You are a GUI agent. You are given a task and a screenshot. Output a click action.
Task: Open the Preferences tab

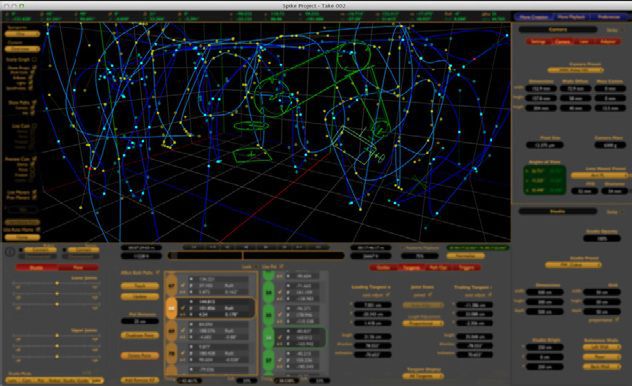(x=609, y=17)
